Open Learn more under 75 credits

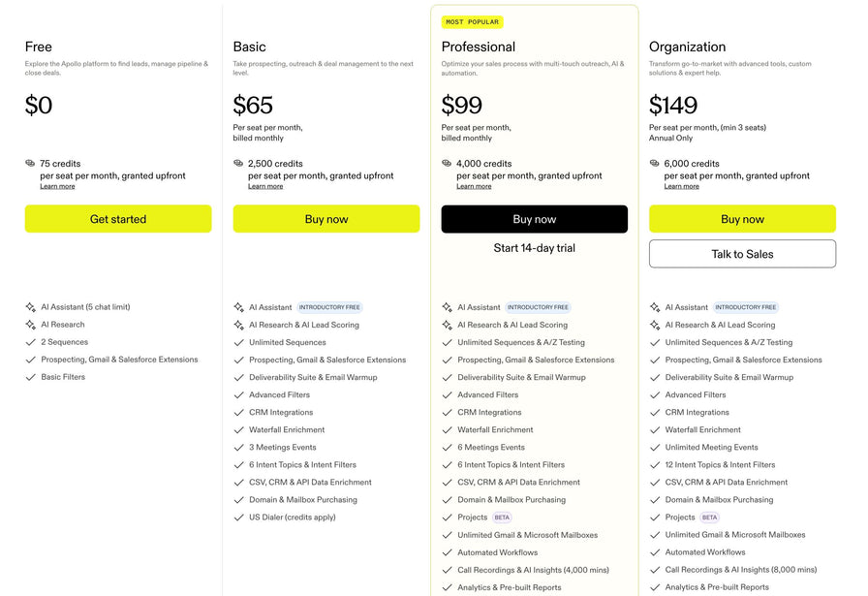pyautogui.click(x=57, y=186)
